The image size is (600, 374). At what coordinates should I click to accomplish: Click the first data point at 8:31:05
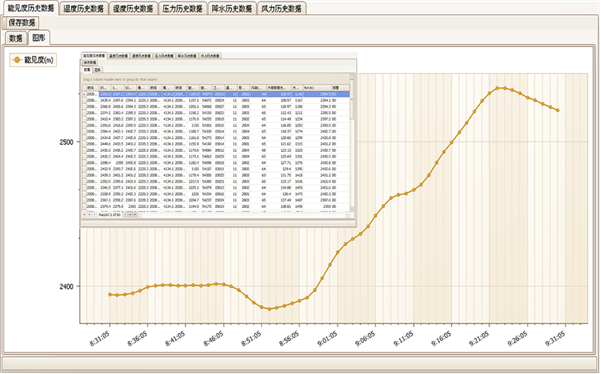pos(110,294)
